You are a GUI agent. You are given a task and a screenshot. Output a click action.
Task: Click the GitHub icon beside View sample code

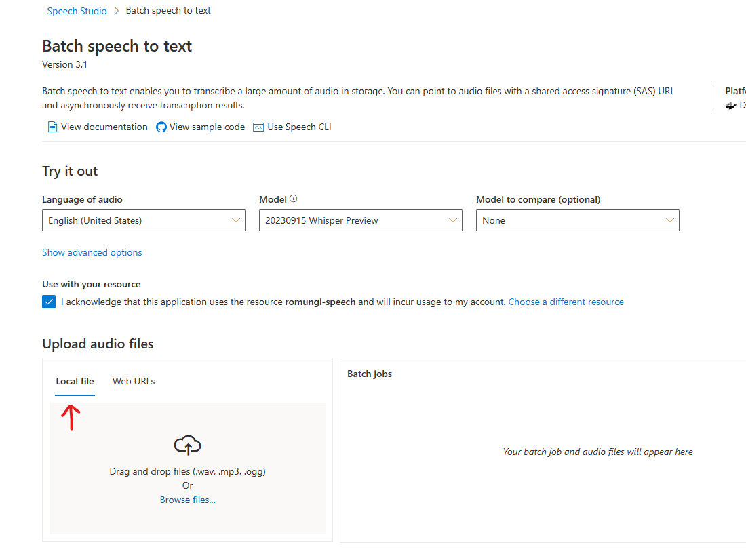(161, 127)
